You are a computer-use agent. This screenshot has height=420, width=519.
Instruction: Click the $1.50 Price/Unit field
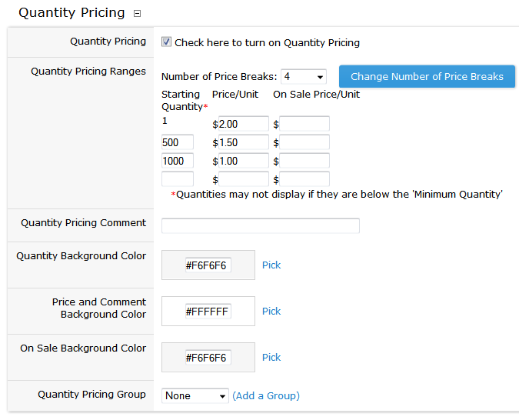point(243,142)
